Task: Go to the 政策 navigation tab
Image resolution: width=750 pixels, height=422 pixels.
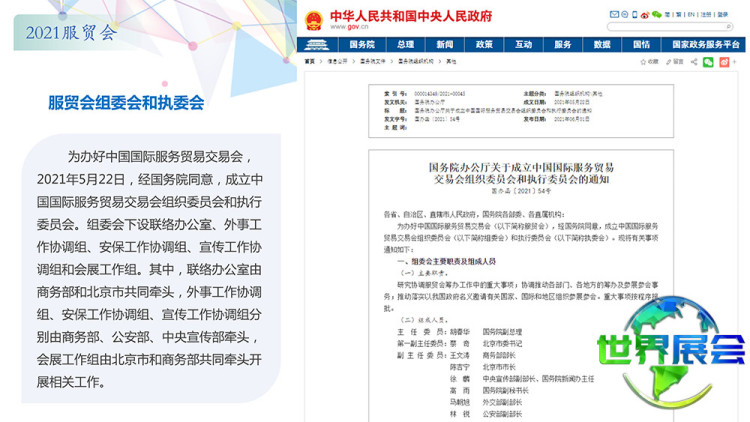Action: 484,45
